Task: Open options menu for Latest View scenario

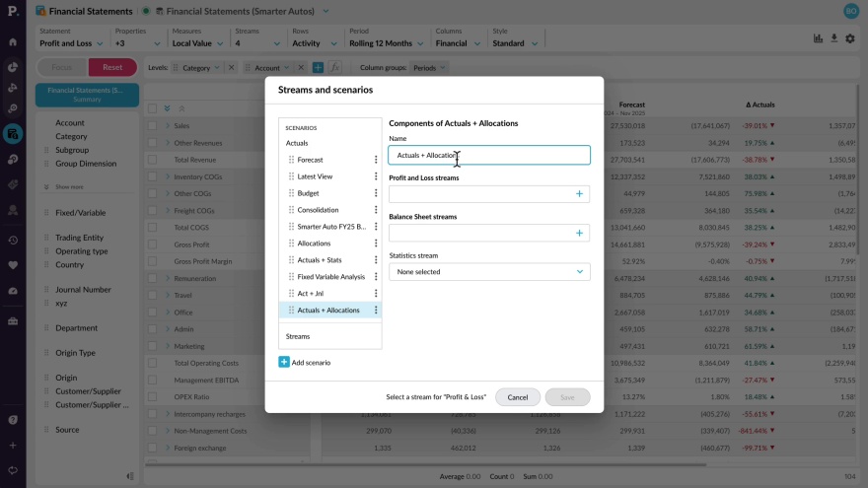Action: point(376,176)
